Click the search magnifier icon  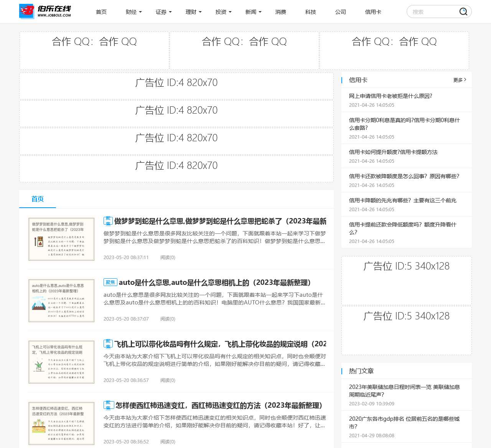[463, 12]
